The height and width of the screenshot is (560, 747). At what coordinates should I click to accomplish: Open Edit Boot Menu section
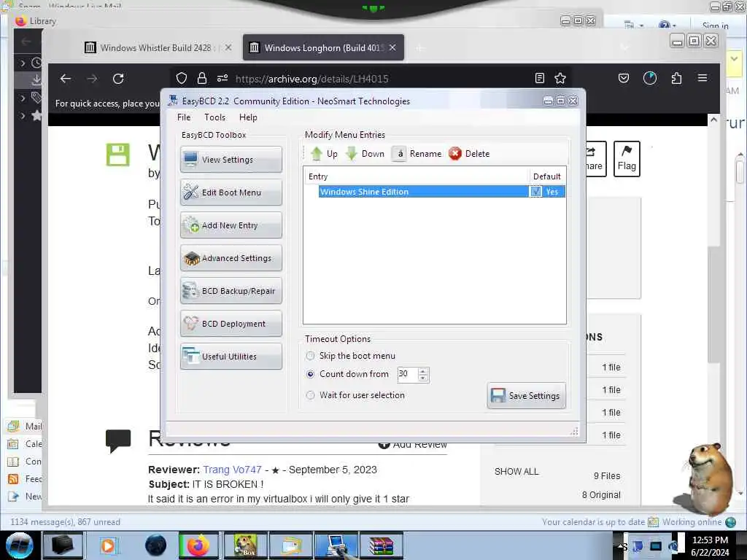coord(231,192)
